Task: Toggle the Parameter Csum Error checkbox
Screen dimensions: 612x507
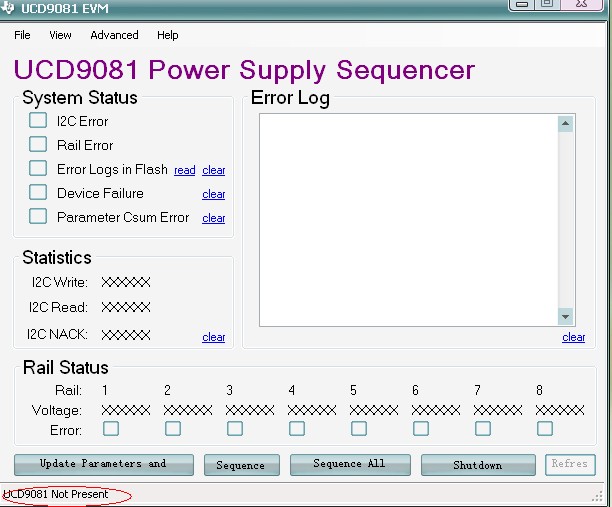Action: pos(38,216)
